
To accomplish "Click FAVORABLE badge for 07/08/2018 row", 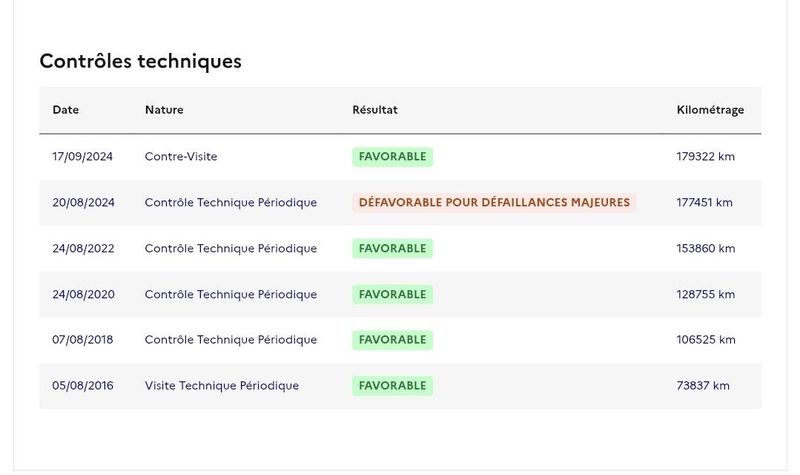I will click(x=392, y=340).
